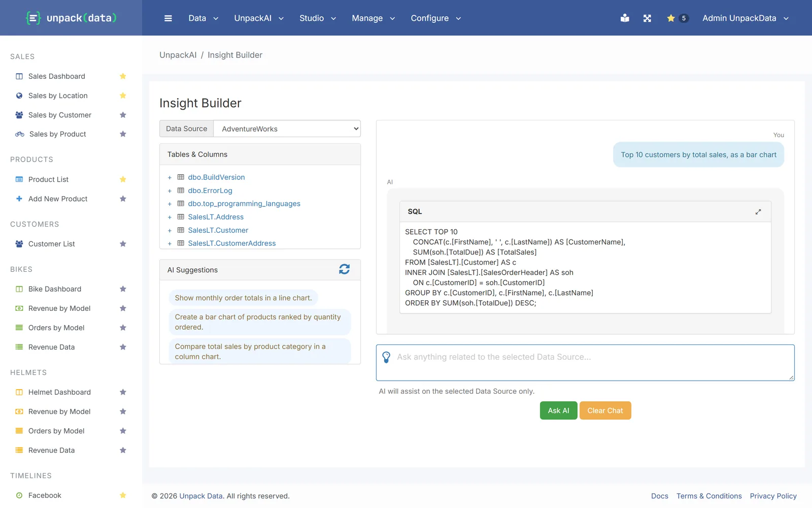This screenshot has width=812, height=508.
Task: Open favorites star with badge 5
Action: tap(677, 18)
